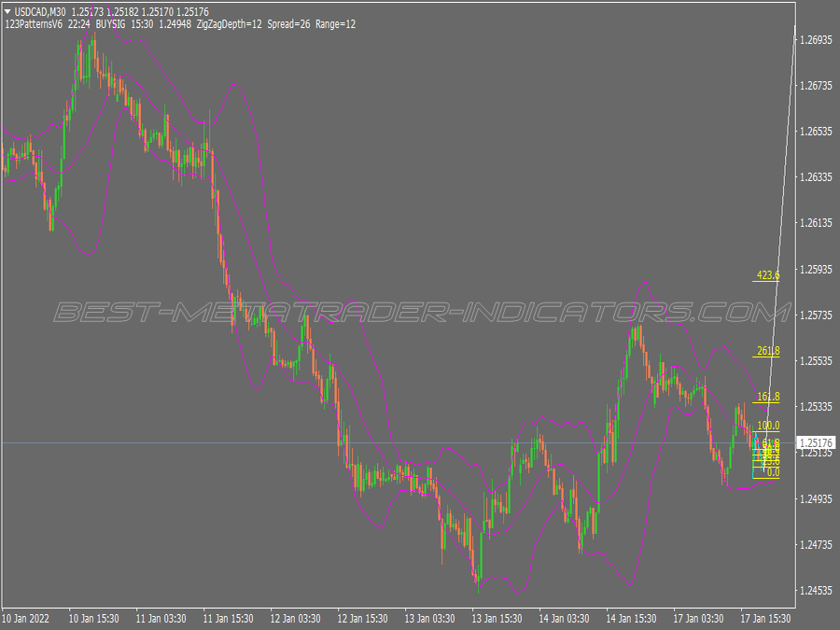Select the 423.6 Fibonacci level label
This screenshot has width=840, height=630.
pyautogui.click(x=768, y=274)
